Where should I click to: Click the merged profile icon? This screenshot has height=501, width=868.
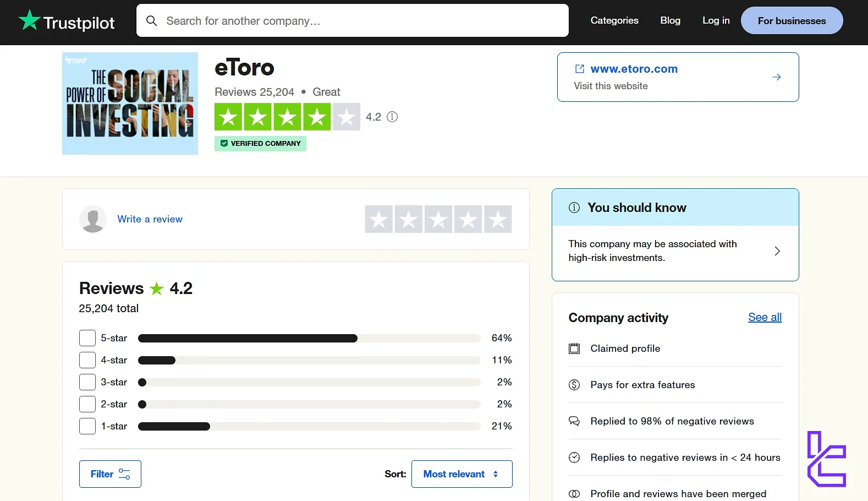click(x=574, y=494)
